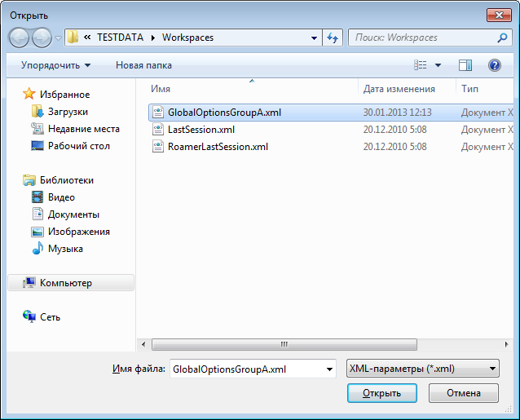Image resolution: width=520 pixels, height=420 pixels.
Task: Click the Изображения picture icon
Action: (37, 232)
